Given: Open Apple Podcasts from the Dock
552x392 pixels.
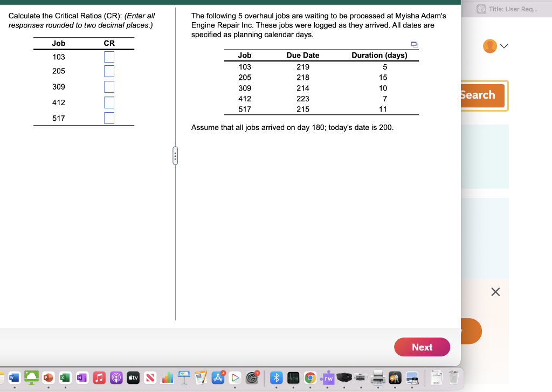Looking at the screenshot, I should tap(116, 378).
